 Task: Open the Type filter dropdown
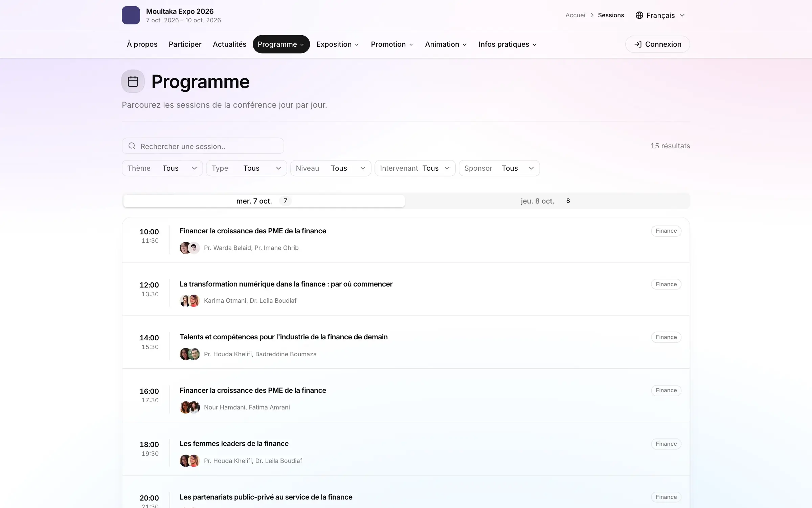point(247,168)
